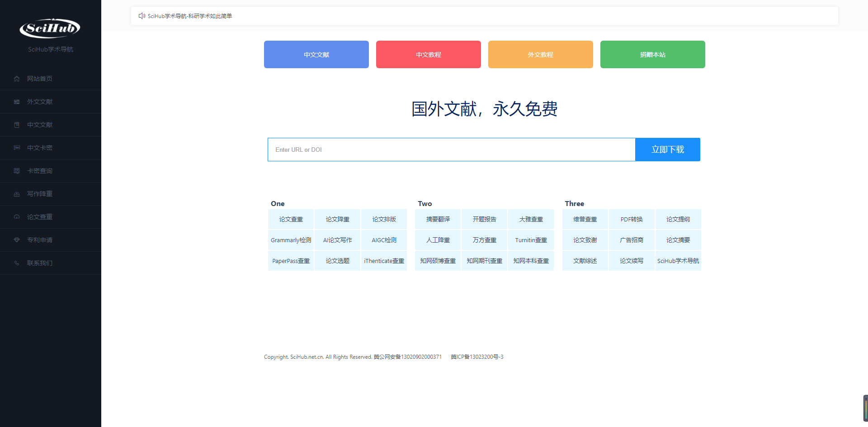Click the home icon beside 网站首页
The image size is (868, 427).
pyautogui.click(x=17, y=79)
